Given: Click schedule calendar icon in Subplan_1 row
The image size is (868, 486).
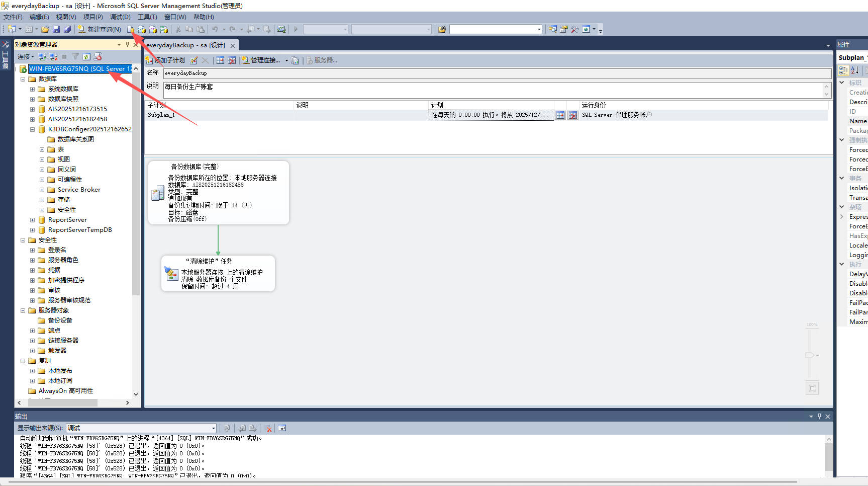Looking at the screenshot, I should click(x=560, y=115).
